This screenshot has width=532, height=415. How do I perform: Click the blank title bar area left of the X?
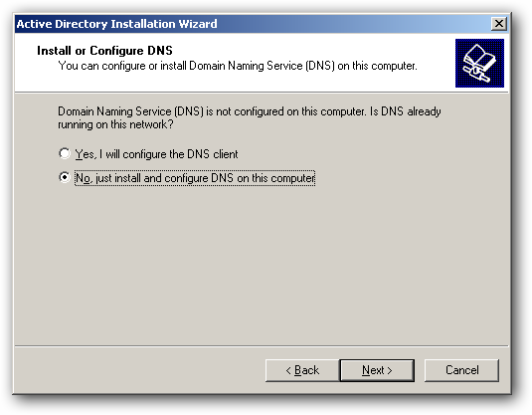click(x=353, y=24)
